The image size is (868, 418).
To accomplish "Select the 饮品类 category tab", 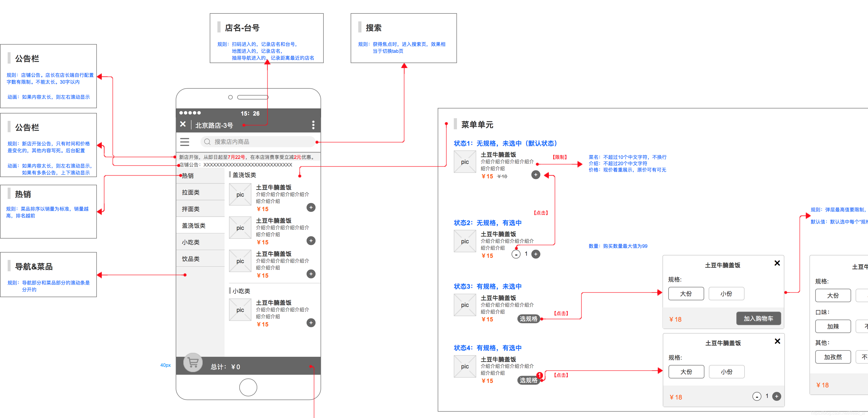I will (201, 259).
